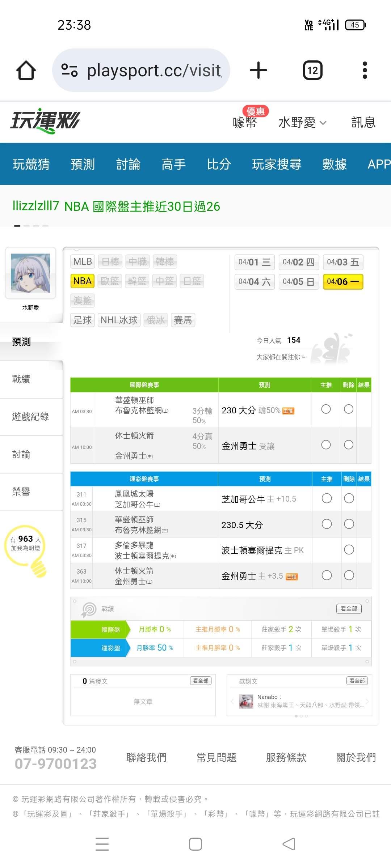
Task: Choose date 04/06 一
Action: click(343, 282)
